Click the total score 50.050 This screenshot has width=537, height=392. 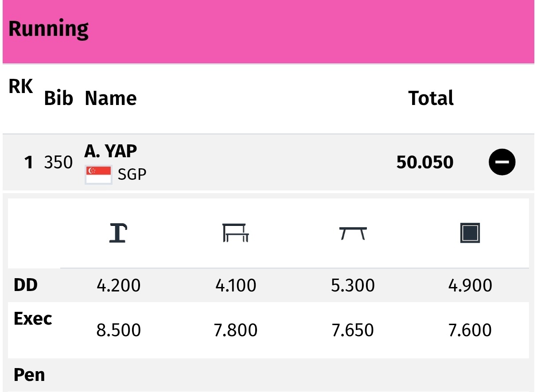425,163
